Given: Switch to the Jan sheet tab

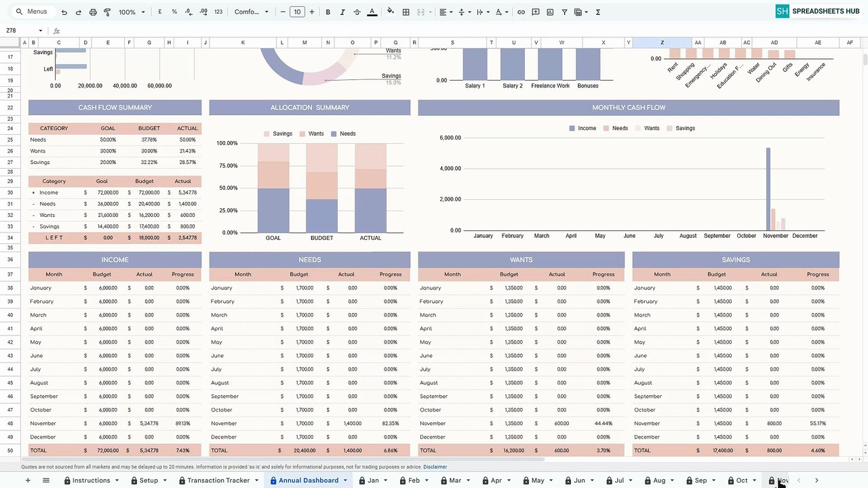Looking at the screenshot, I should 373,481.
